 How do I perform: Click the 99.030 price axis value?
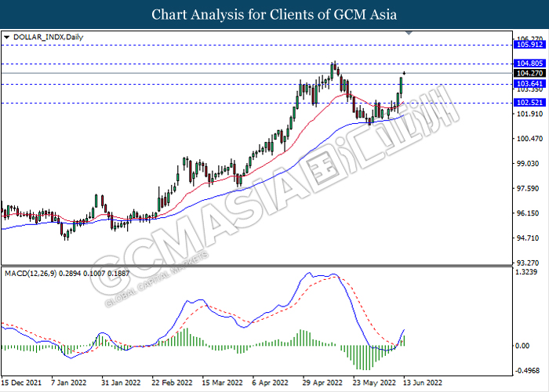tap(529, 164)
